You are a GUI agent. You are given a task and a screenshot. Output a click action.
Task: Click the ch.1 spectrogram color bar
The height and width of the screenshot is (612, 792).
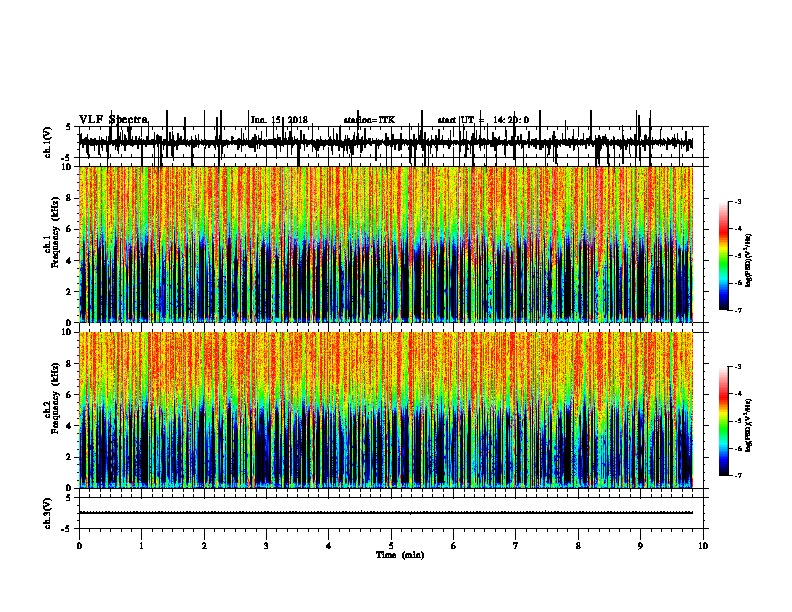point(724,256)
